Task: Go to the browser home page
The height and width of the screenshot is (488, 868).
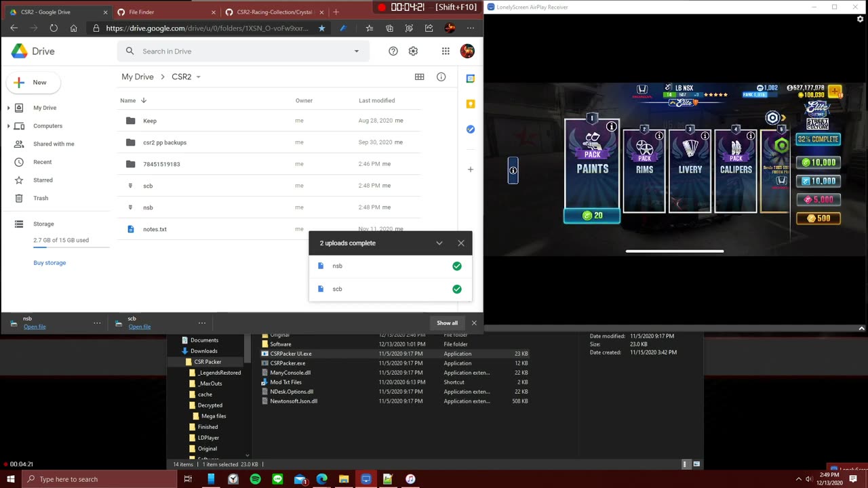Action: click(73, 28)
